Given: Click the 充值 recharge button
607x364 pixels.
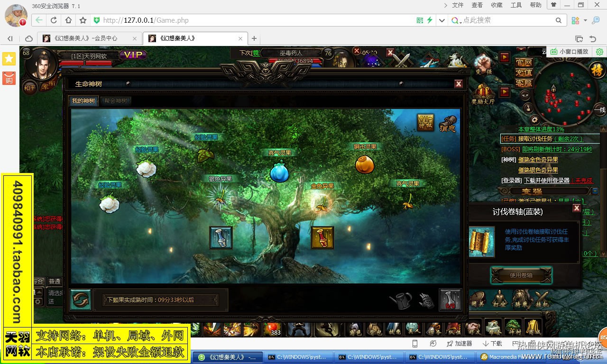Looking at the screenshot, I should [524, 73].
